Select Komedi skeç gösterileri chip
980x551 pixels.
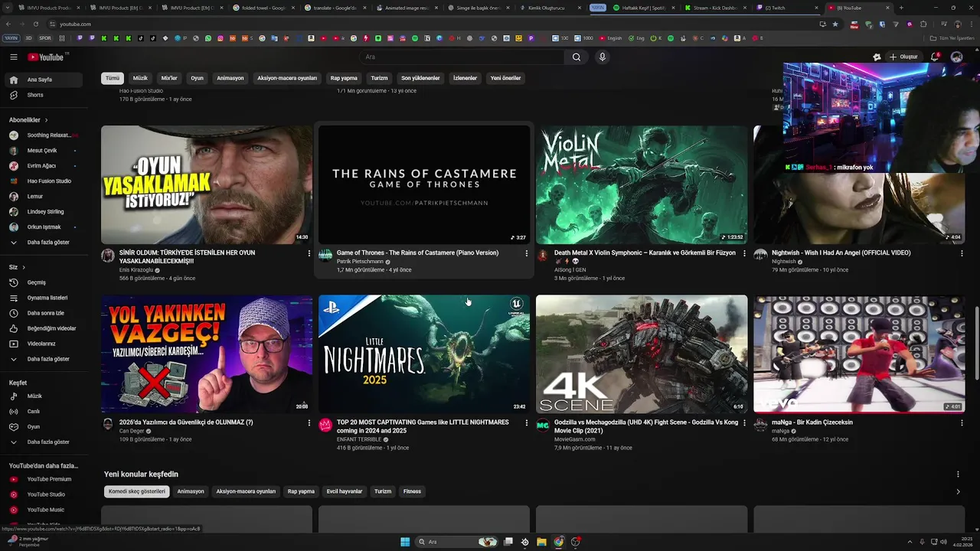(137, 491)
